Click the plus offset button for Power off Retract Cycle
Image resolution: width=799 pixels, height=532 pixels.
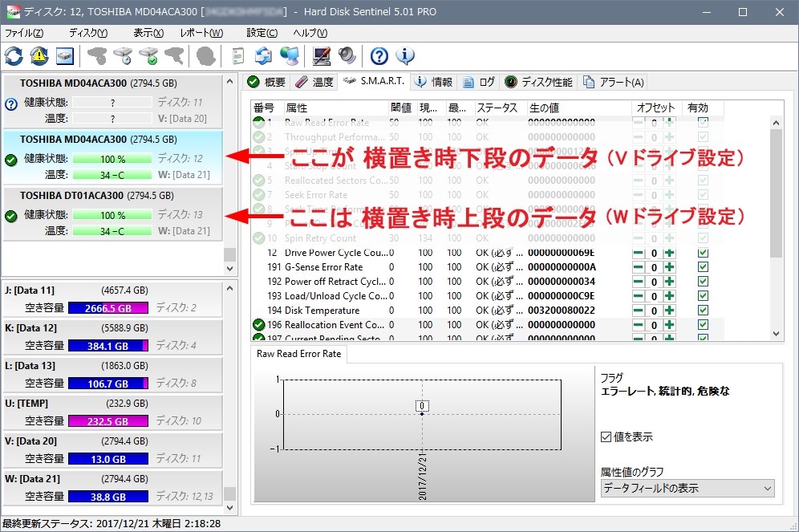(670, 282)
